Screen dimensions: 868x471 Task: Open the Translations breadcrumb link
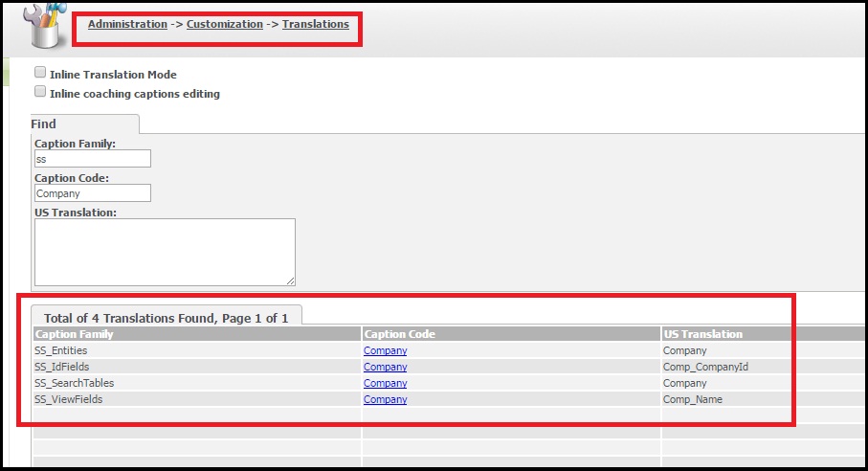(x=316, y=24)
